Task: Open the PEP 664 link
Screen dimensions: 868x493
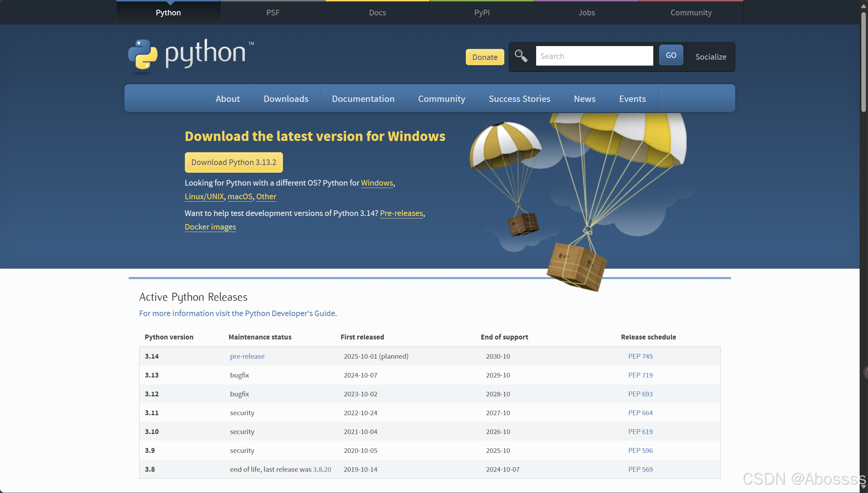Action: click(x=640, y=413)
